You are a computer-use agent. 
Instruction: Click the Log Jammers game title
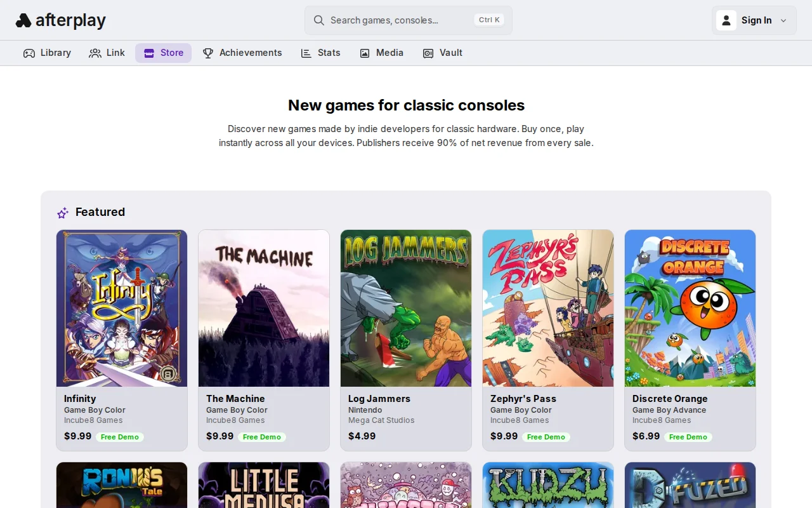(x=379, y=399)
